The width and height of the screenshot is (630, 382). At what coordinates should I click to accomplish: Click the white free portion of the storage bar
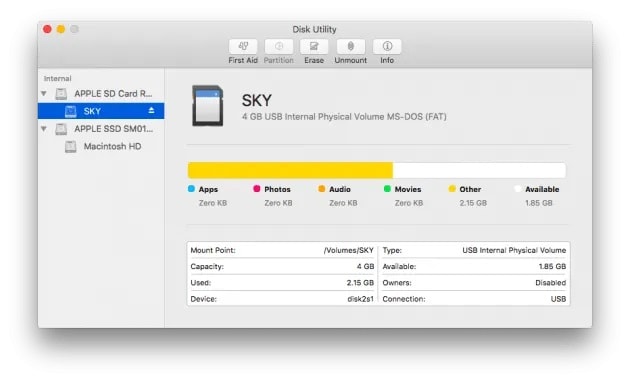[x=479, y=170]
